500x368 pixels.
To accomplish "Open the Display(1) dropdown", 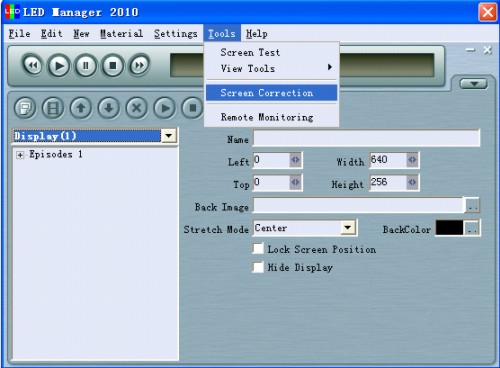I will [x=169, y=136].
